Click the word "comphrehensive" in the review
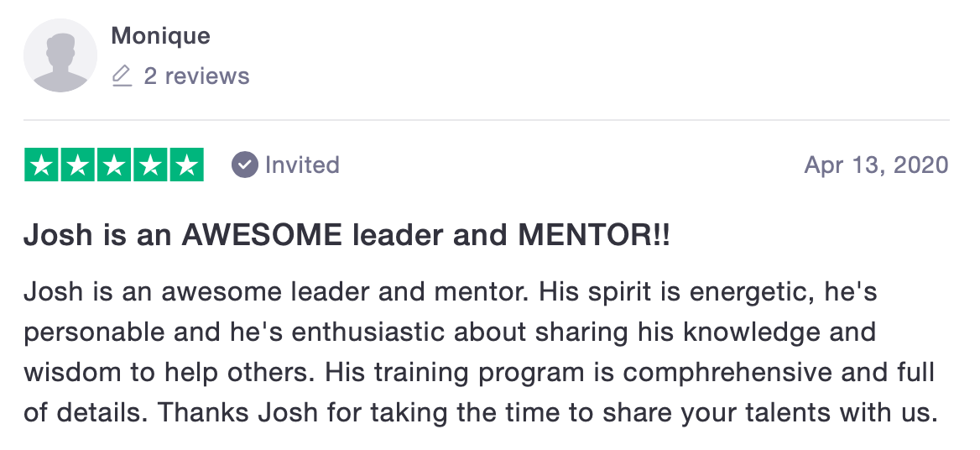980x450 pixels. pyautogui.click(x=715, y=371)
